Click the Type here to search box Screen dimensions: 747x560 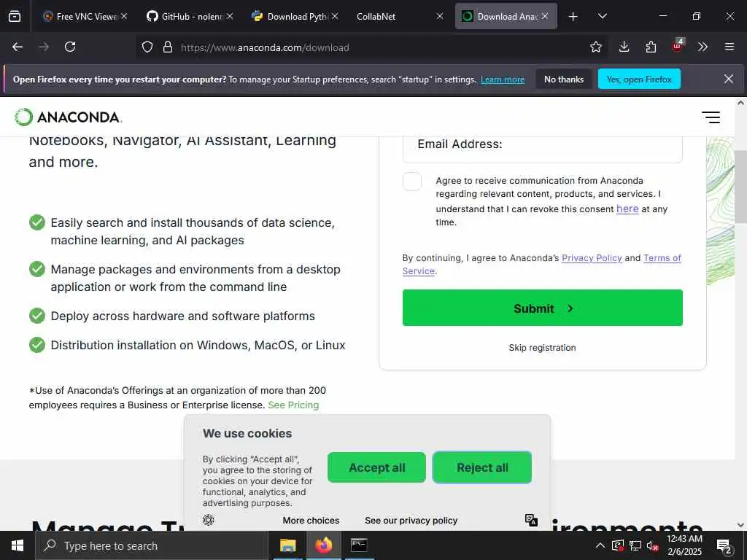coord(152,545)
